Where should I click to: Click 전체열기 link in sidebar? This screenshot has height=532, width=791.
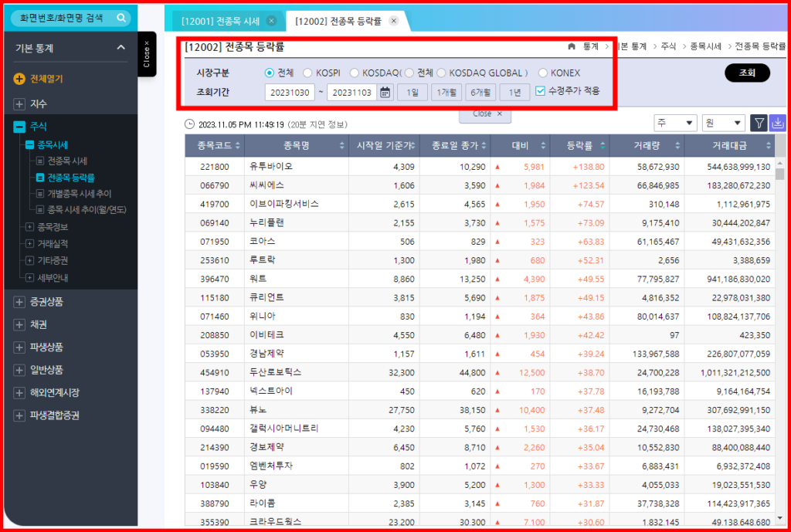pyautogui.click(x=46, y=79)
